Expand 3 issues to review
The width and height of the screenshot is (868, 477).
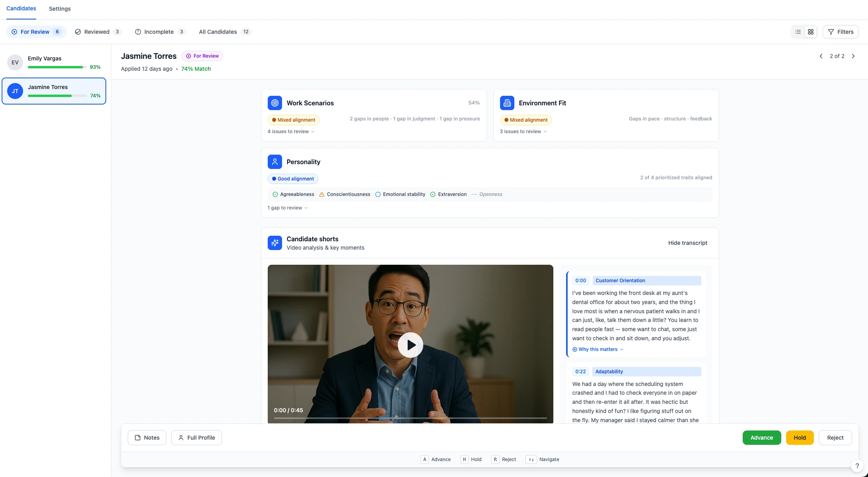523,132
